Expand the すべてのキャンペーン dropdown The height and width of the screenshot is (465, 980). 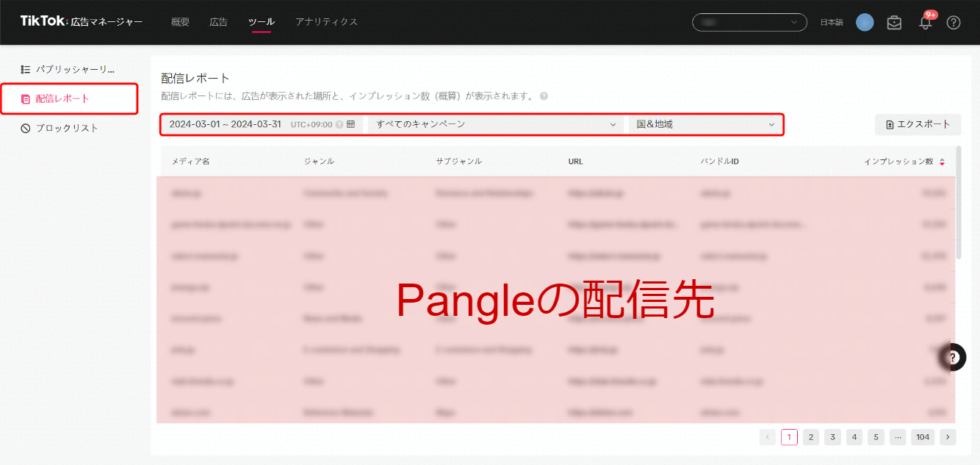(x=495, y=124)
